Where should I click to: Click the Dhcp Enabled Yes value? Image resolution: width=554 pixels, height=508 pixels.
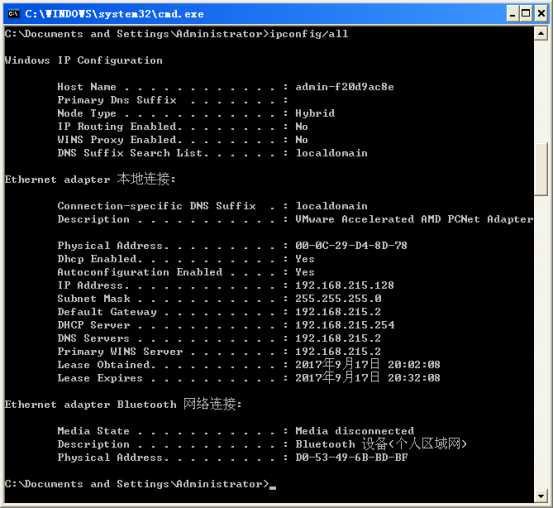305,259
